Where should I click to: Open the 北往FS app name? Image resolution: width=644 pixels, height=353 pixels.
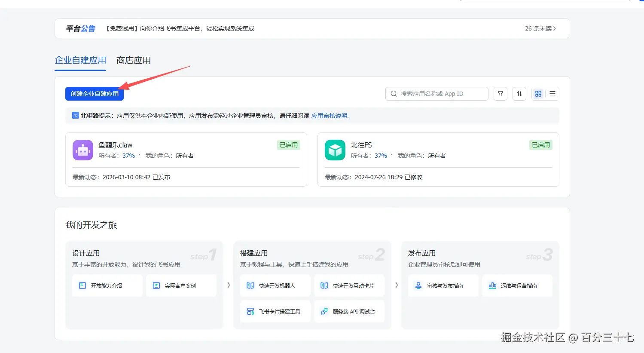click(361, 145)
